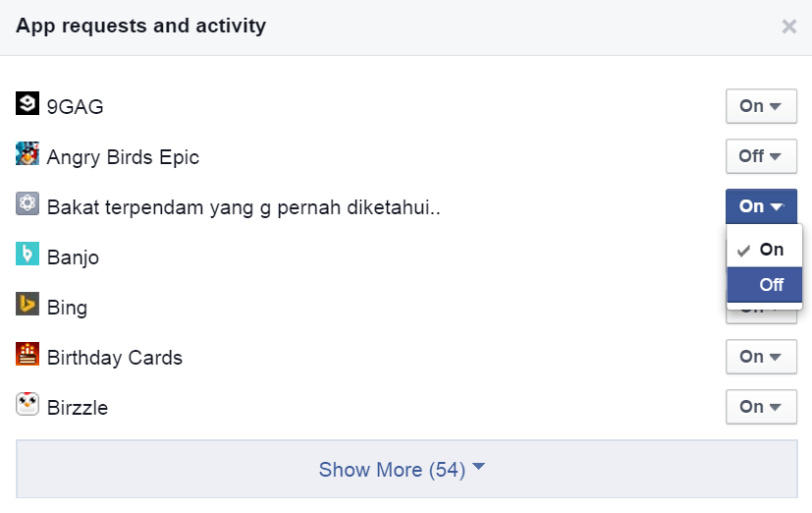Click the 9GAG app icon
This screenshot has width=812, height=513.
[x=27, y=103]
